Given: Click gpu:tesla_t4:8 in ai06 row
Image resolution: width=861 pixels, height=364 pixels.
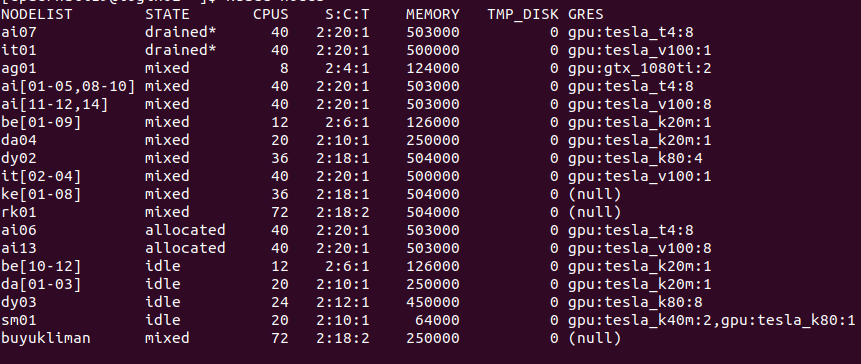Looking at the screenshot, I should (631, 231).
